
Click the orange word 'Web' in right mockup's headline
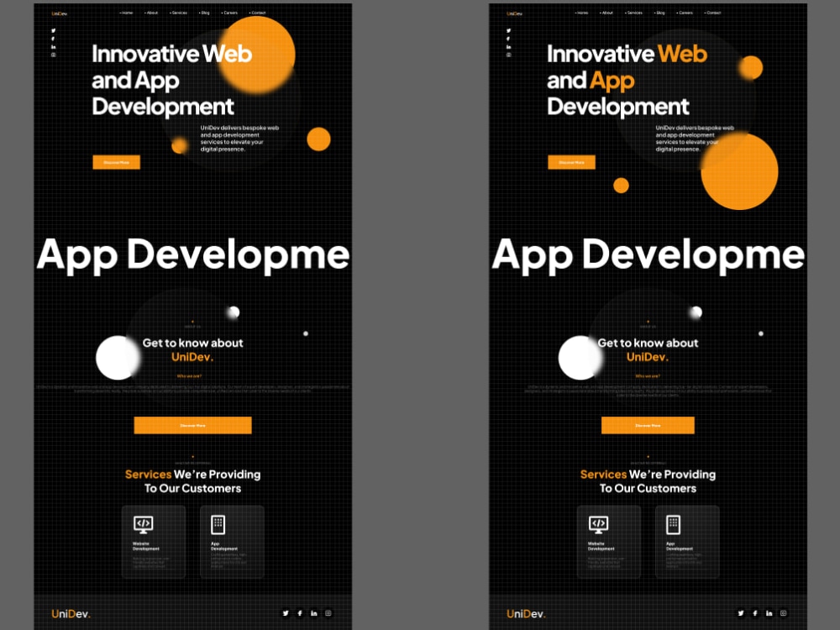(682, 54)
